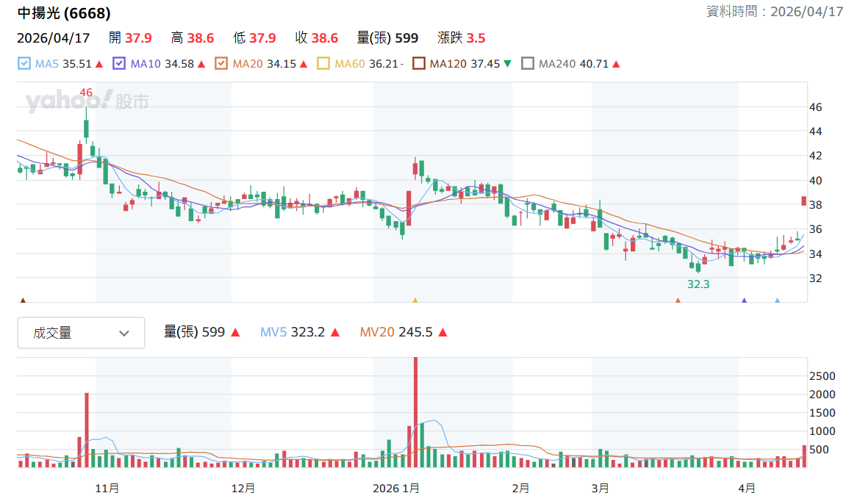Image resolution: width=860 pixels, height=504 pixels.
Task: Click the 2月 x-axis label
Action: point(520,488)
